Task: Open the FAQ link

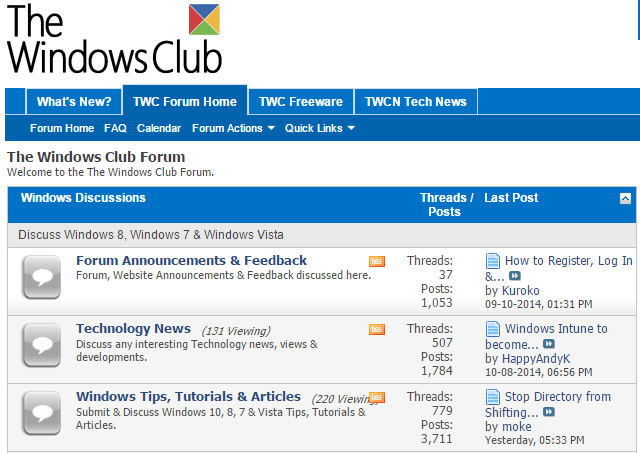Action: pos(115,128)
